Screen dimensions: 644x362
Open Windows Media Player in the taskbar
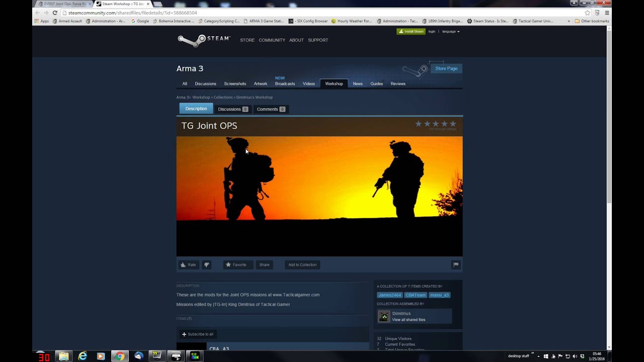click(101, 356)
